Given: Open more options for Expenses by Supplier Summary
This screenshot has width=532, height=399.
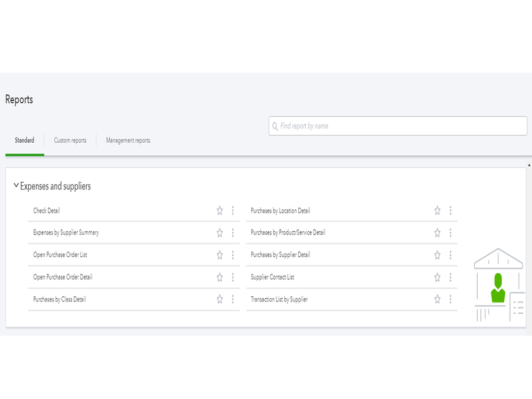Looking at the screenshot, I should (x=233, y=233).
